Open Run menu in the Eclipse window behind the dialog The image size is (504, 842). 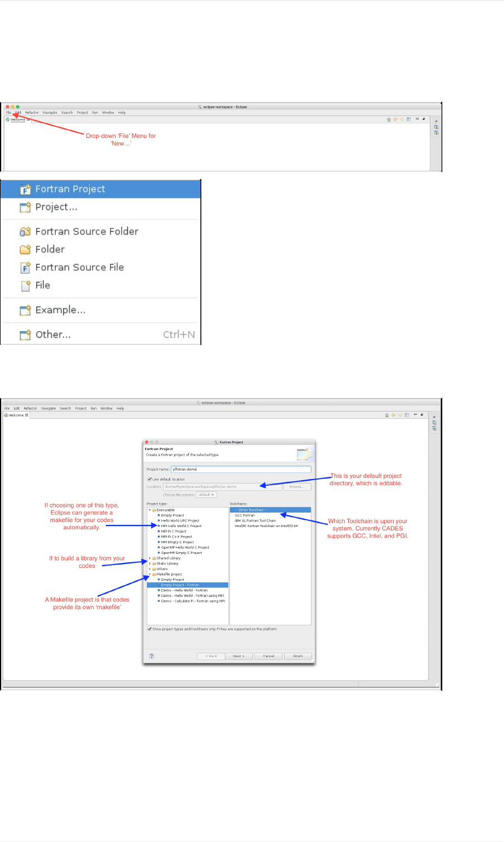(x=94, y=408)
